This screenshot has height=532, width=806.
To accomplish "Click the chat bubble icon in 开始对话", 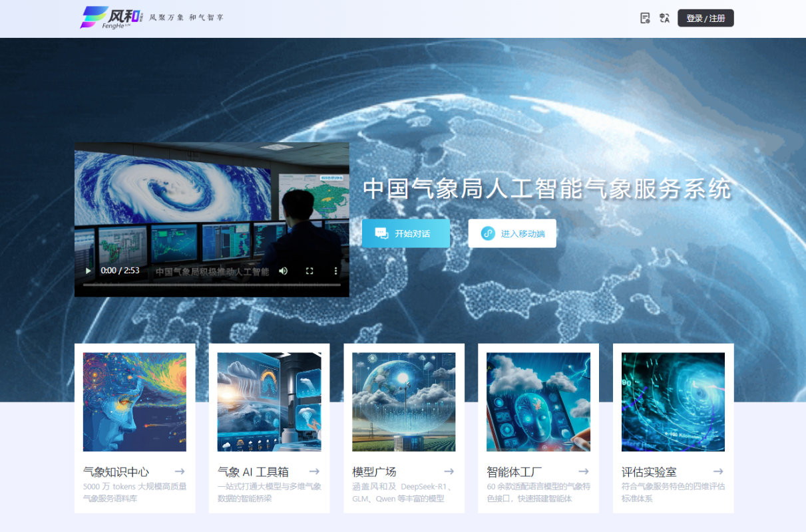I will tap(381, 233).
